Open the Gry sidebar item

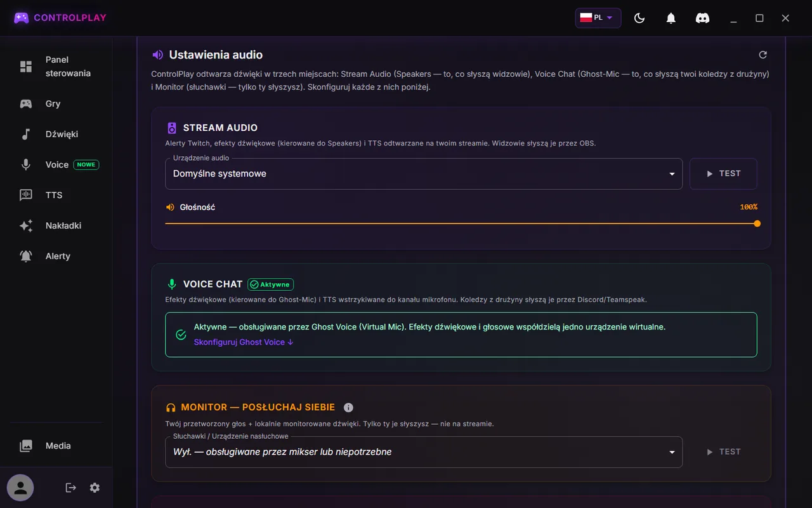[x=56, y=104]
